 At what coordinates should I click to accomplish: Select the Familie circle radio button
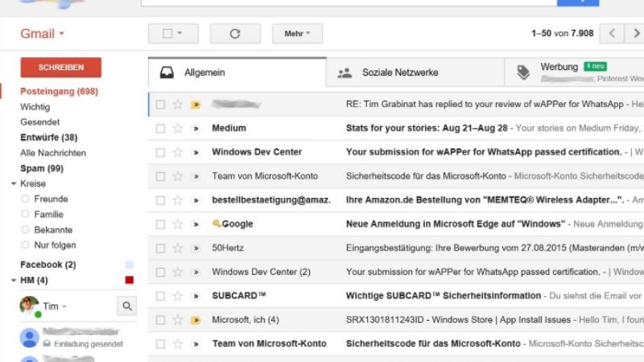coord(25,214)
